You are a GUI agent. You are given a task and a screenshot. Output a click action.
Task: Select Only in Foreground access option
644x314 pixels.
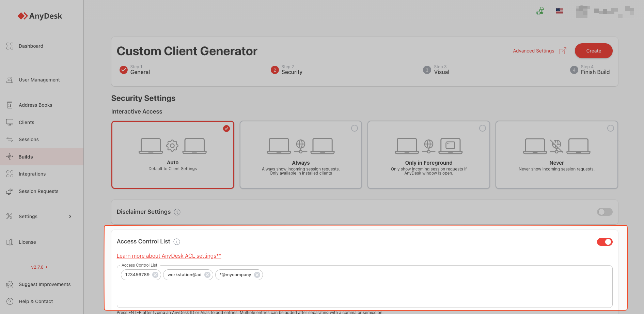point(428,155)
